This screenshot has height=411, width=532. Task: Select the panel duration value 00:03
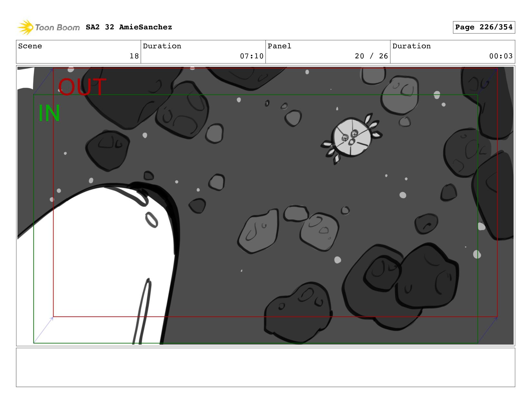pos(501,56)
